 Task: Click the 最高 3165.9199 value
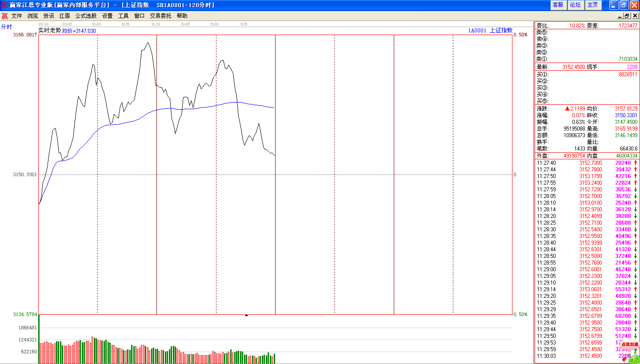click(626, 128)
